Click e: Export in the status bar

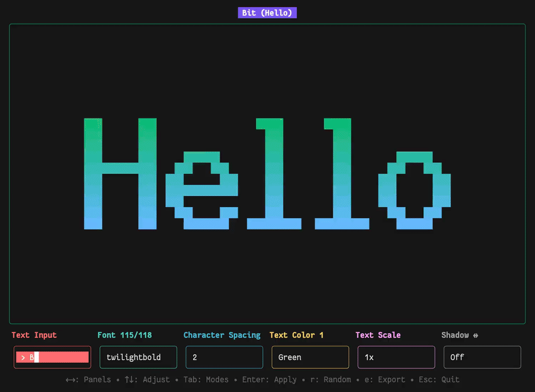tap(385, 379)
